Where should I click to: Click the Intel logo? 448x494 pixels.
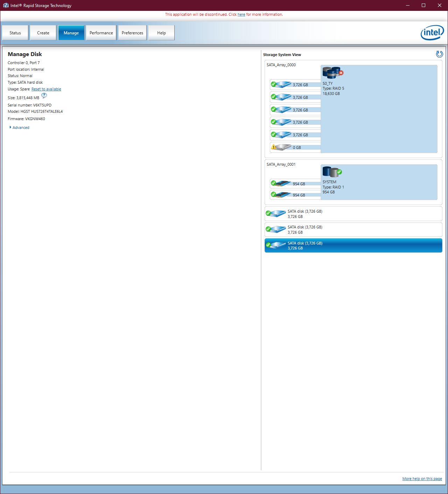(432, 33)
